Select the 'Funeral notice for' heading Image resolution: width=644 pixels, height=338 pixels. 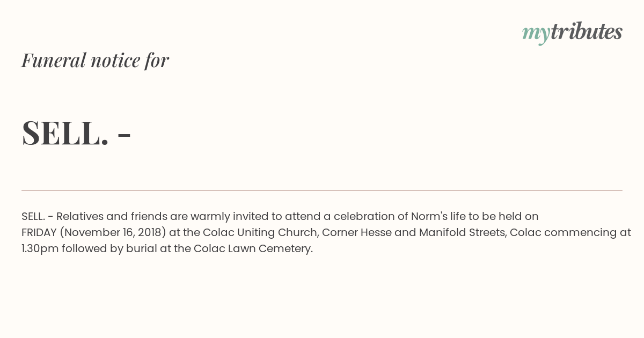95,60
